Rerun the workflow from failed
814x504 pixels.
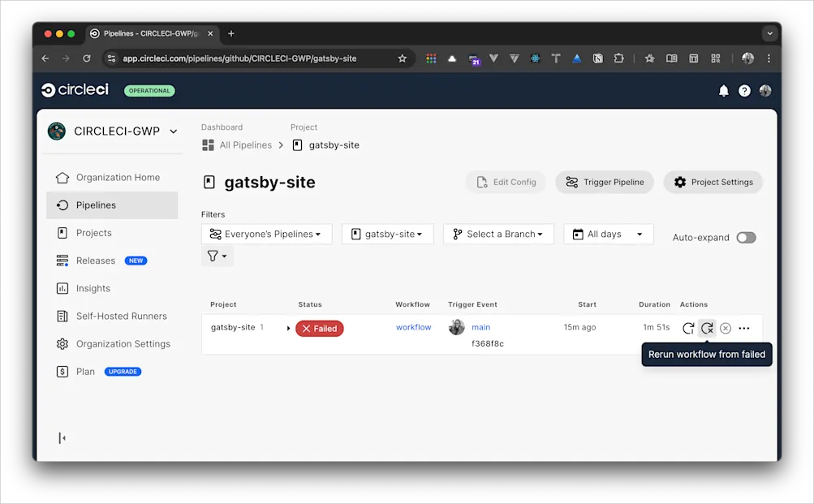coord(706,328)
